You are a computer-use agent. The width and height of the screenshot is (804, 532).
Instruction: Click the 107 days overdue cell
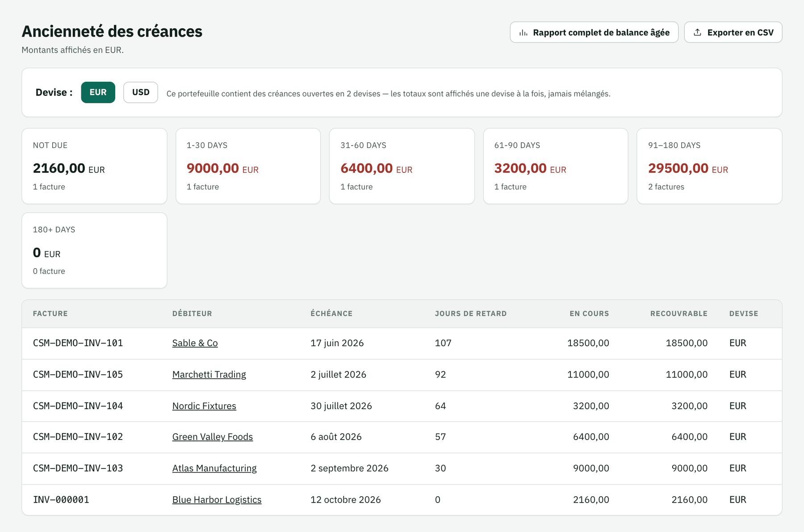(x=443, y=343)
